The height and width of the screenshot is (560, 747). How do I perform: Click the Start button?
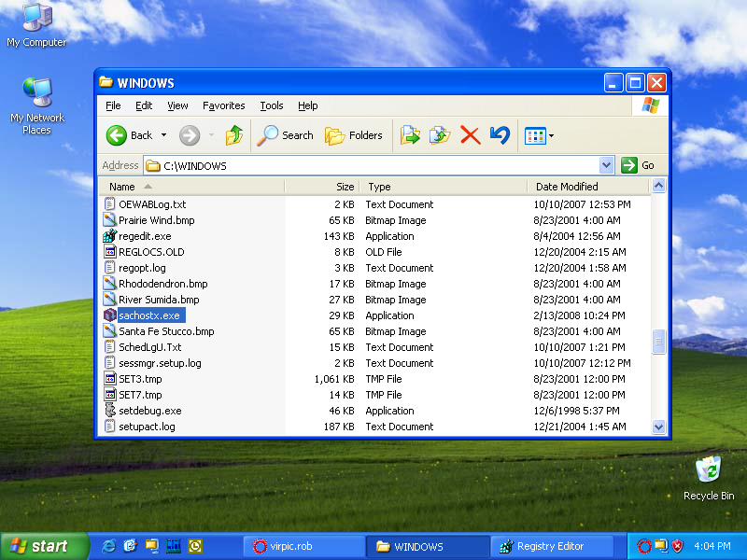click(x=44, y=546)
